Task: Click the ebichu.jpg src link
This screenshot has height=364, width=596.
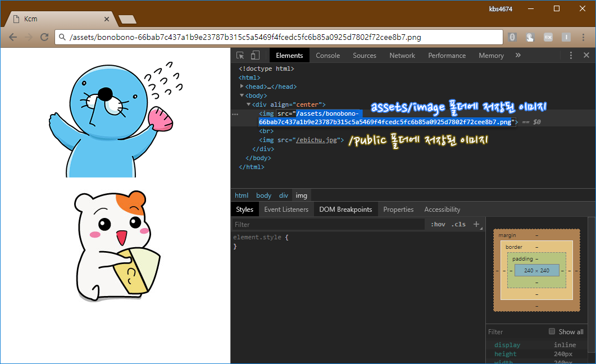Action: coord(317,140)
